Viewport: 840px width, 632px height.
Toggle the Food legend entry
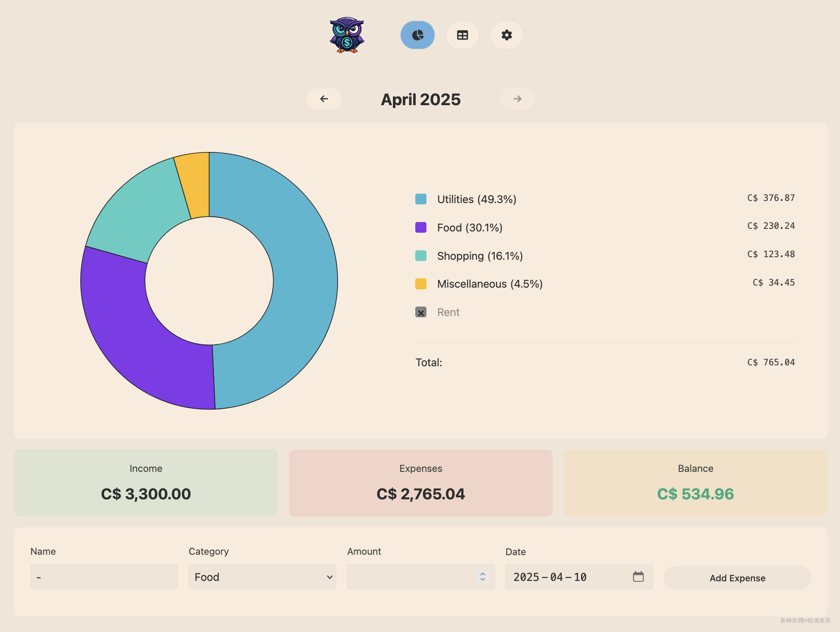(469, 228)
